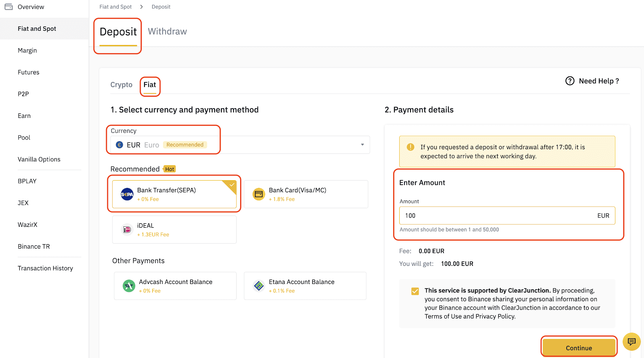Click the Etana account logo icon
This screenshot has width=644, height=358.
(259, 286)
